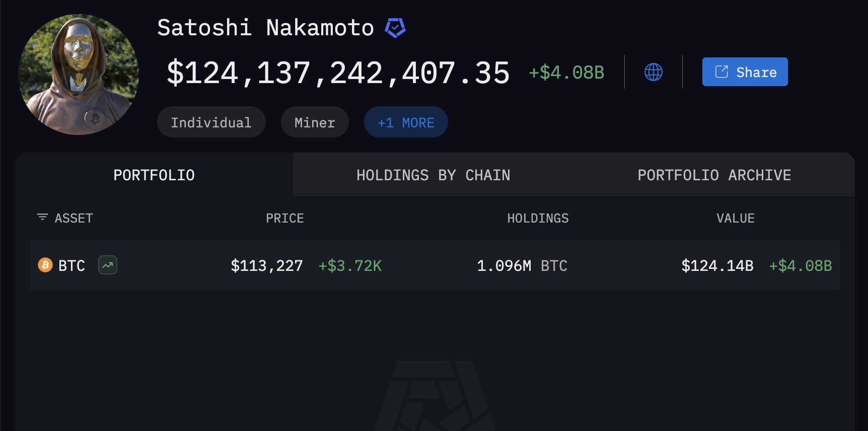This screenshot has width=868, height=431.
Task: Switch to the PORTFOLIO tab
Action: [x=154, y=175]
